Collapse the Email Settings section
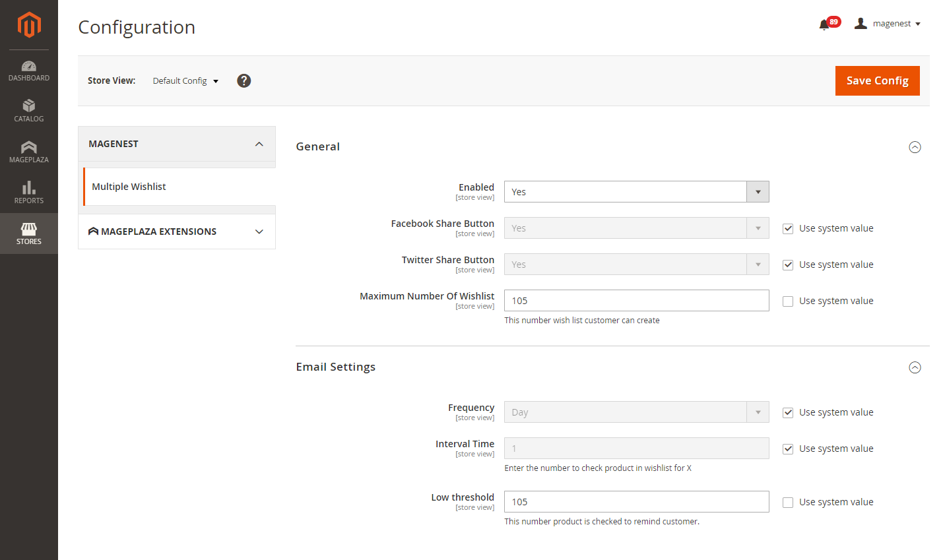The width and height of the screenshot is (943, 560). (x=915, y=367)
